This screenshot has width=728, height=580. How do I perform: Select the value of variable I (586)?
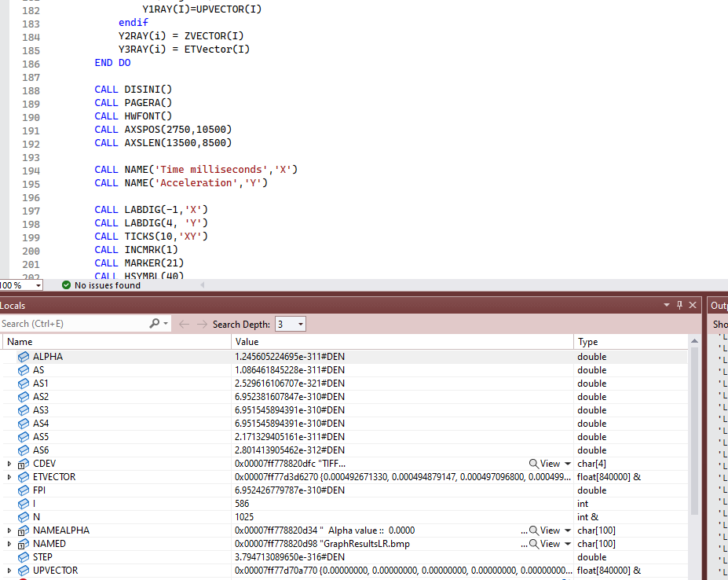click(x=242, y=504)
